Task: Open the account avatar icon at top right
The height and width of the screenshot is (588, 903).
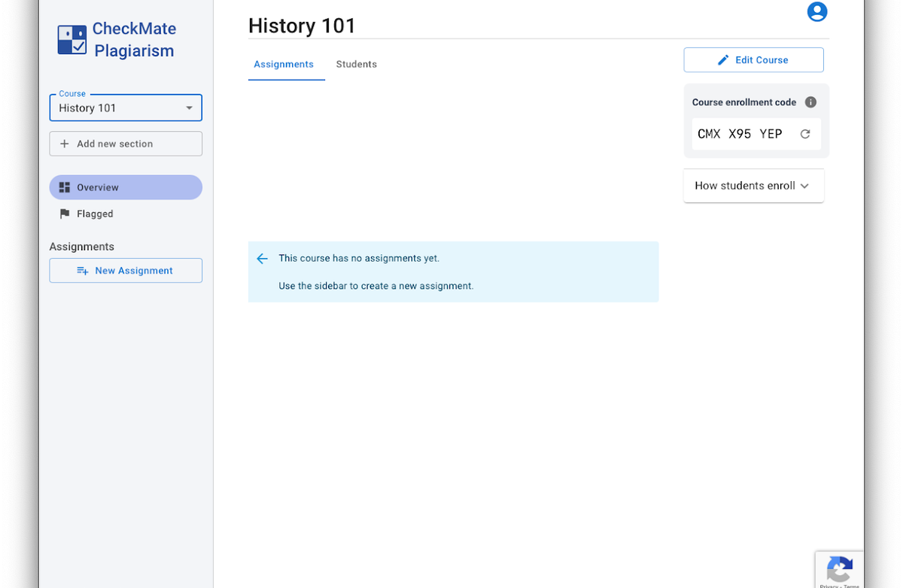Action: [817, 12]
